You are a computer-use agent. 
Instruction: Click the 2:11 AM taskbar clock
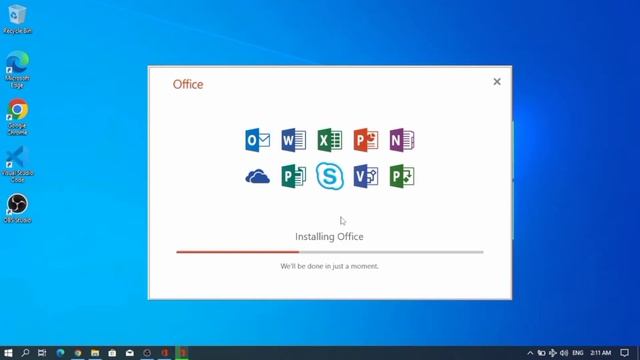point(601,353)
